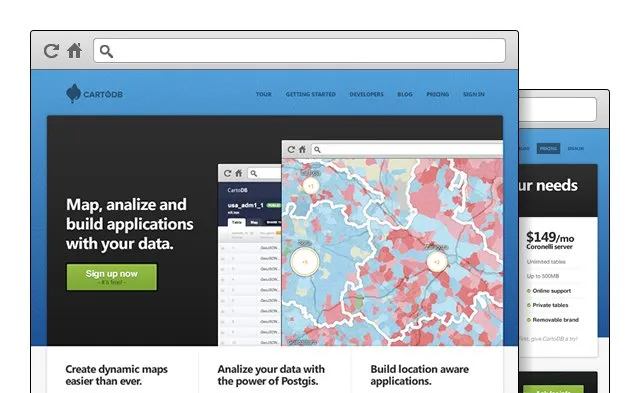Image resolution: width=640 pixels, height=393 pixels.
Task: Click reload icon in the embedded map window
Action: (x=291, y=149)
